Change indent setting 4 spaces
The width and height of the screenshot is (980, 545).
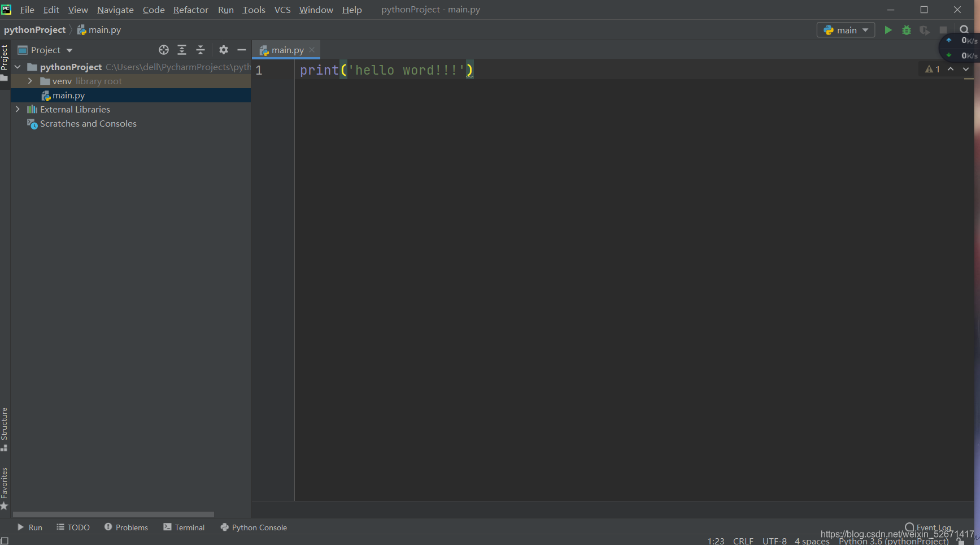click(812, 541)
